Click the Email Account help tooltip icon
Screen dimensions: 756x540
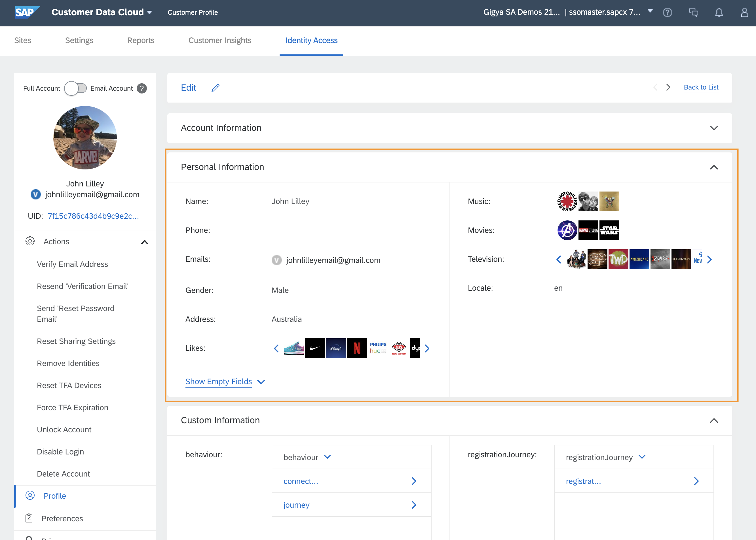pyautogui.click(x=142, y=88)
